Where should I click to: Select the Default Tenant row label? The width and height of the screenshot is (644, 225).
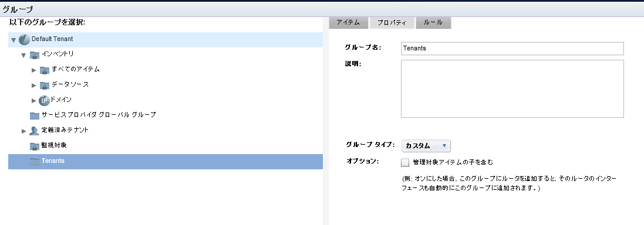point(52,39)
